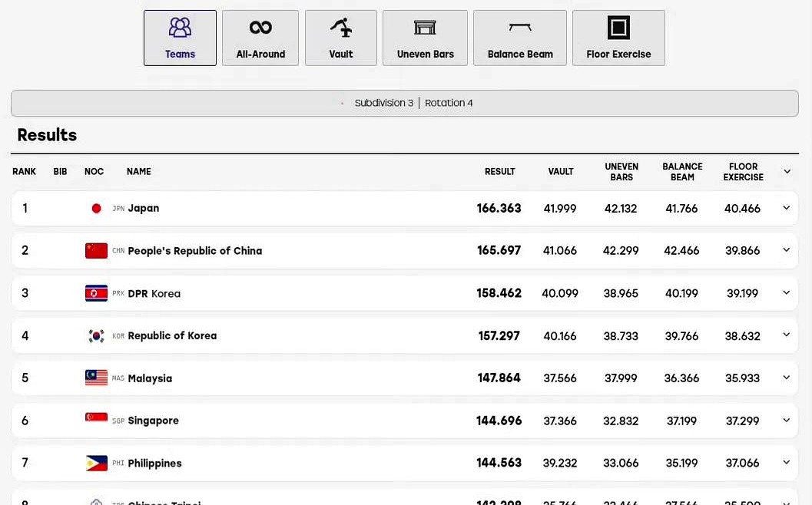This screenshot has width=812, height=505.
Task: Switch to the Vault tab
Action: (x=341, y=38)
